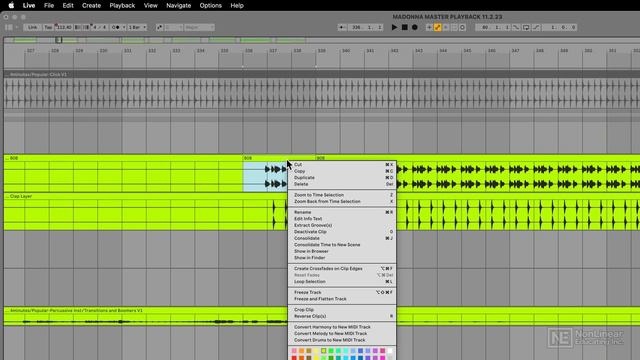Viewport: 640px width, 360px height.
Task: Select Convert Harmony to New MIDI Track
Action: (x=342, y=327)
